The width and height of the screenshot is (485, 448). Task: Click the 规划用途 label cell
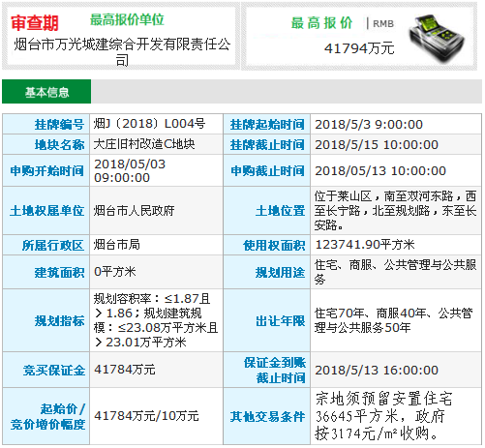[266, 272]
